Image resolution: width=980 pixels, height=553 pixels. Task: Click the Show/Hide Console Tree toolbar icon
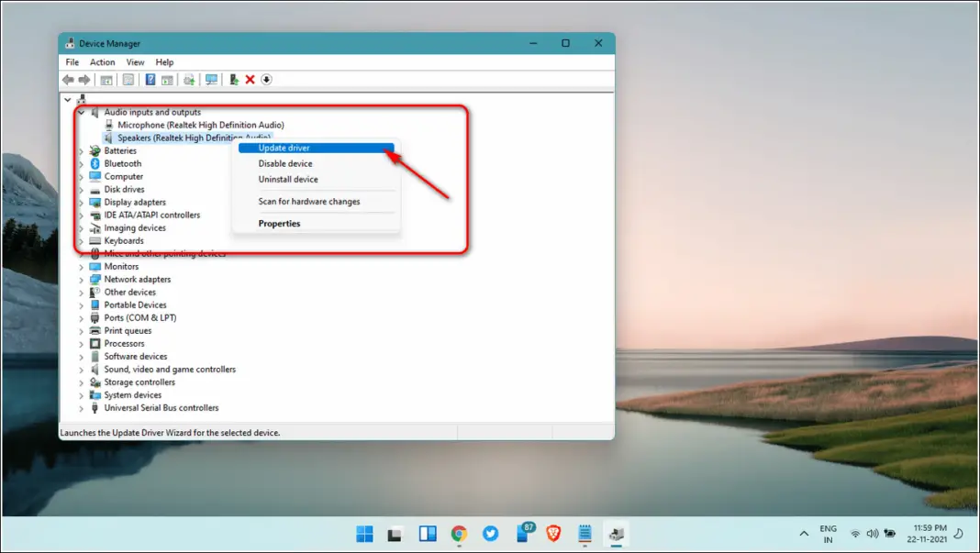(x=105, y=79)
